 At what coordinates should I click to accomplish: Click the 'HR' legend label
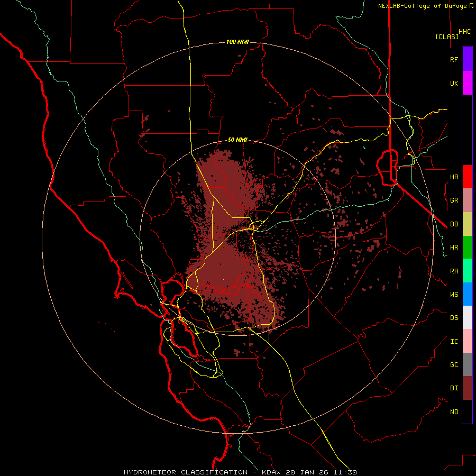pyautogui.click(x=454, y=248)
